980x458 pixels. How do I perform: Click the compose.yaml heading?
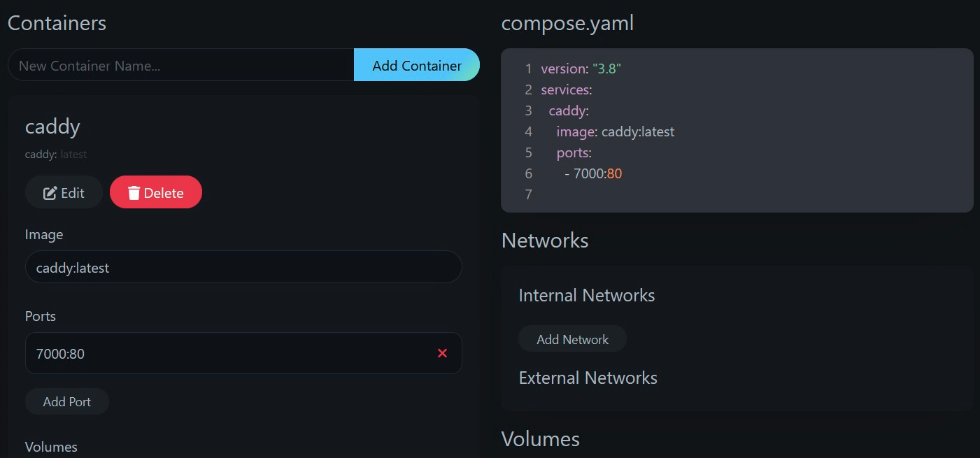point(567,23)
